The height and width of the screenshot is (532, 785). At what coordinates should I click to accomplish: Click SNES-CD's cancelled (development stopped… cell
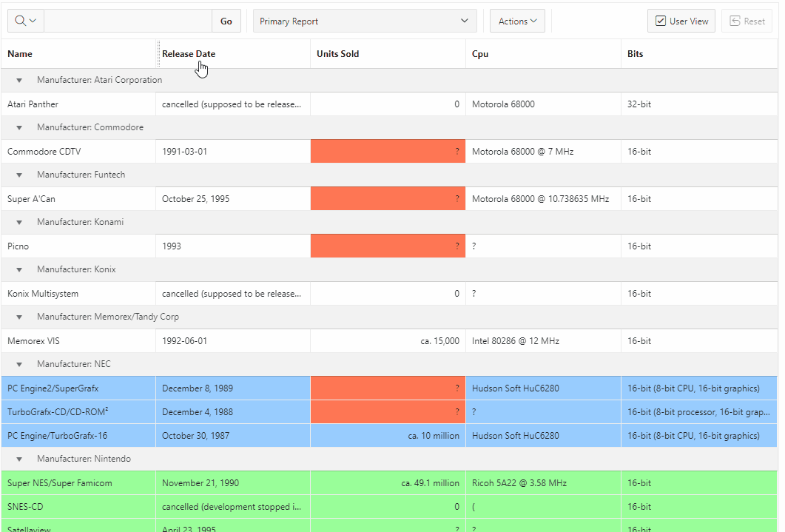[x=233, y=507]
